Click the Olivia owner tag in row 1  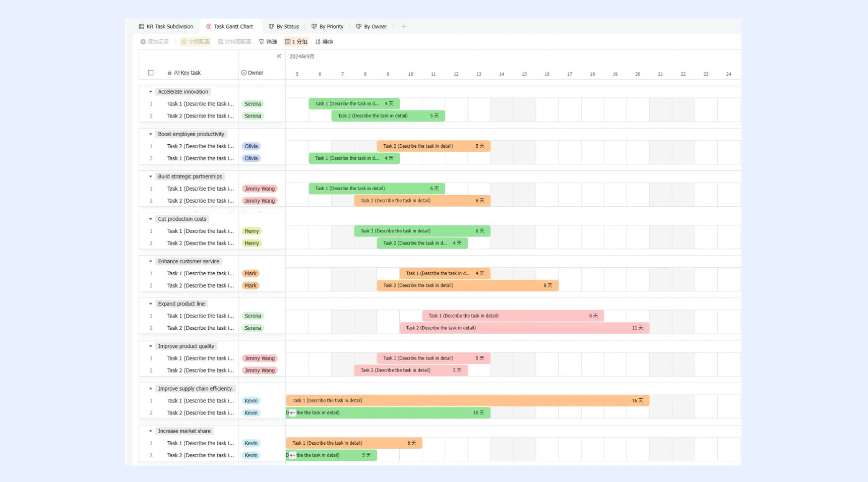point(251,146)
